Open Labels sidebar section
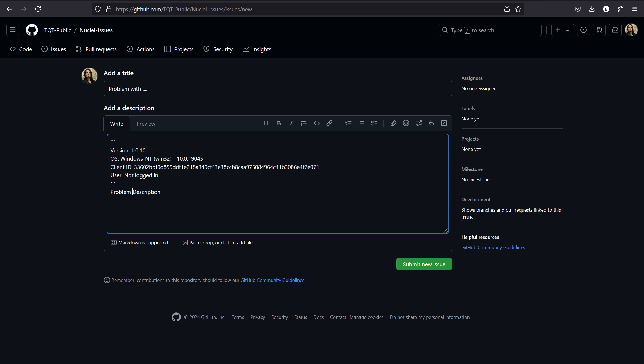 point(468,109)
